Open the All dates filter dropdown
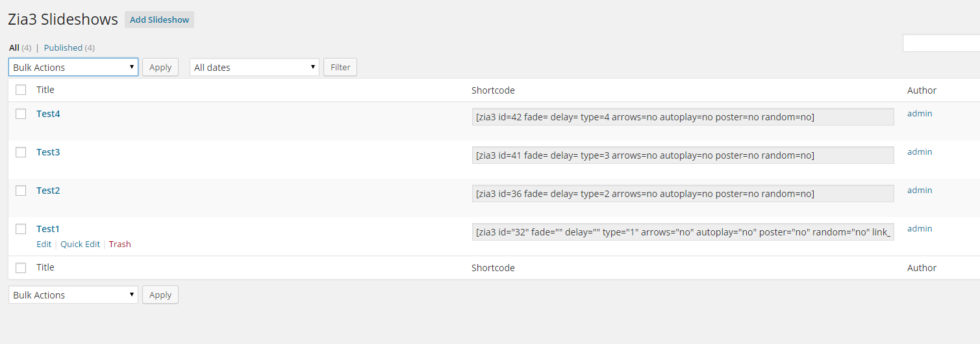The width and height of the screenshot is (980, 344). click(x=255, y=67)
